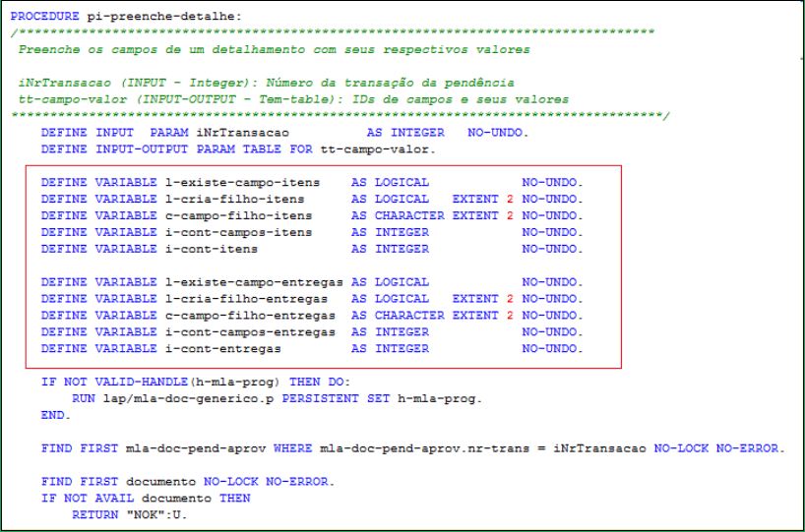Image resolution: width=805 pixels, height=532 pixels.
Task: Click "documento" in the FIND FIRST documento line
Action: coord(160,482)
